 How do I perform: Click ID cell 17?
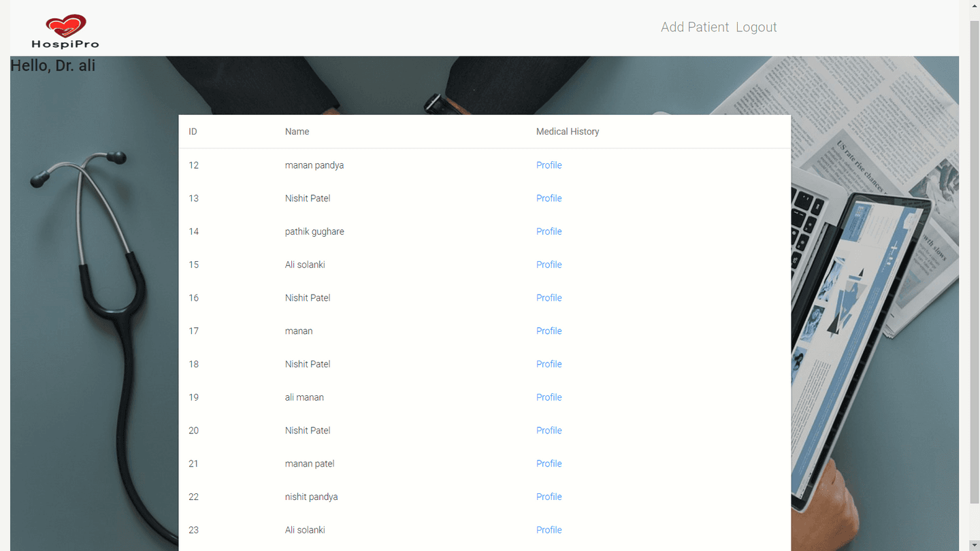coord(194,331)
